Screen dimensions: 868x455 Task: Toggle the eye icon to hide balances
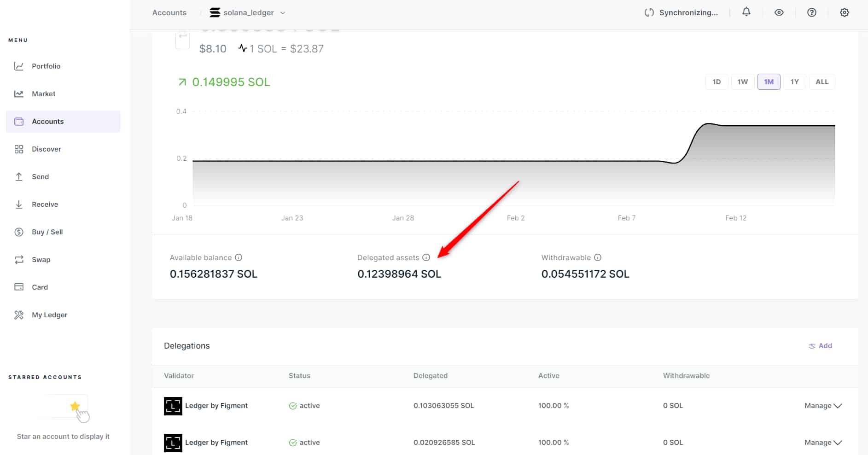click(779, 12)
